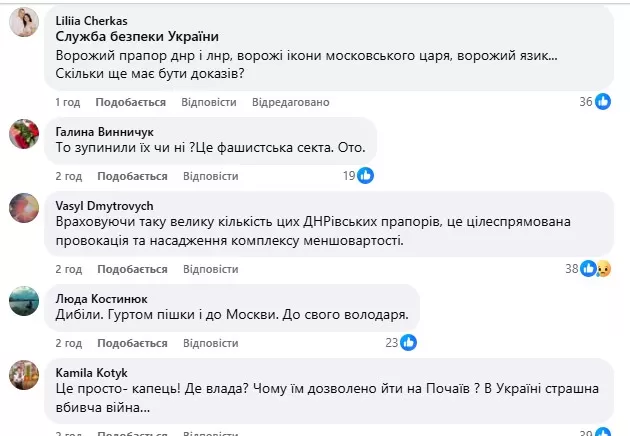
Task: Open tagged page Служба безпеки України
Action: tap(137, 37)
